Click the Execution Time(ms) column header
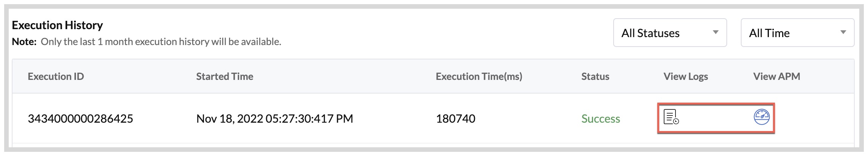Screen dimensions: 868x156 [x=479, y=76]
